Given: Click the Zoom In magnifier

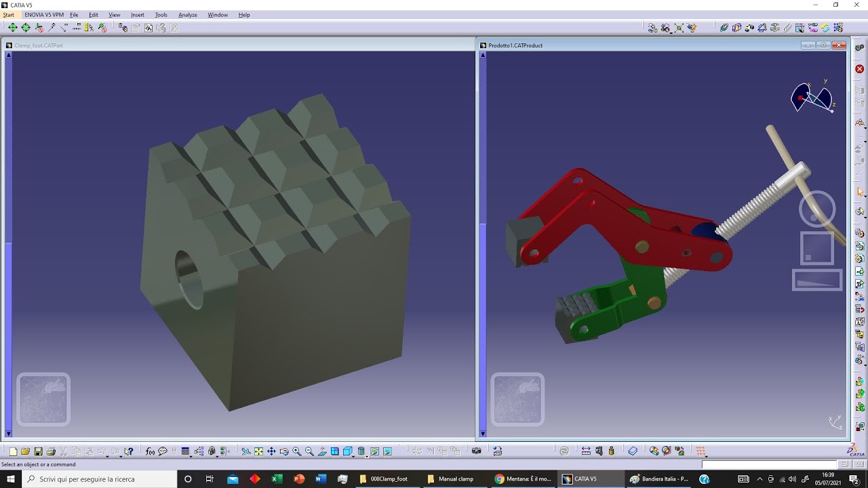Looking at the screenshot, I should click(297, 451).
